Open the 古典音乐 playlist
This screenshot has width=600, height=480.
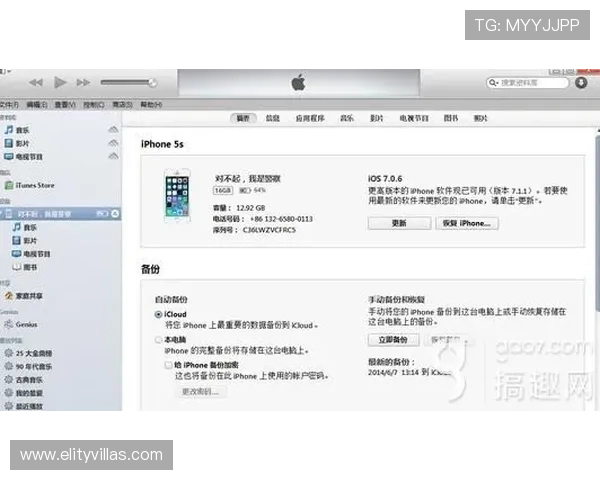click(23, 380)
